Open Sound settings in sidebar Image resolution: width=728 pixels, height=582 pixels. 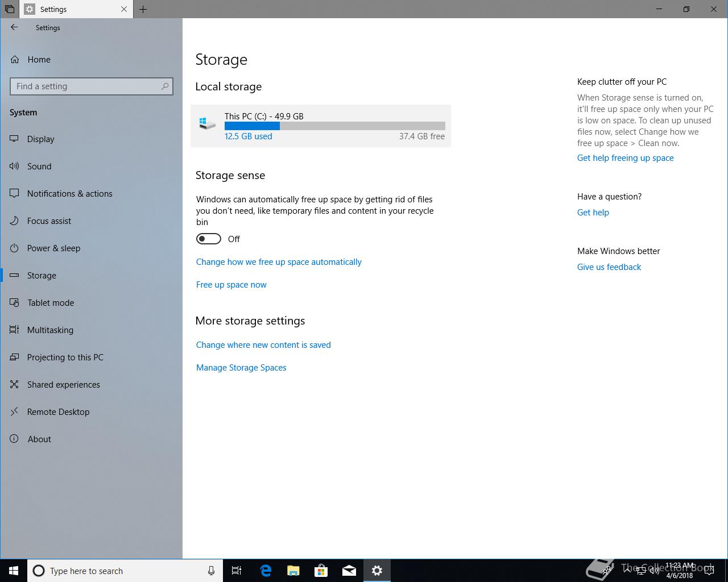[x=91, y=167]
